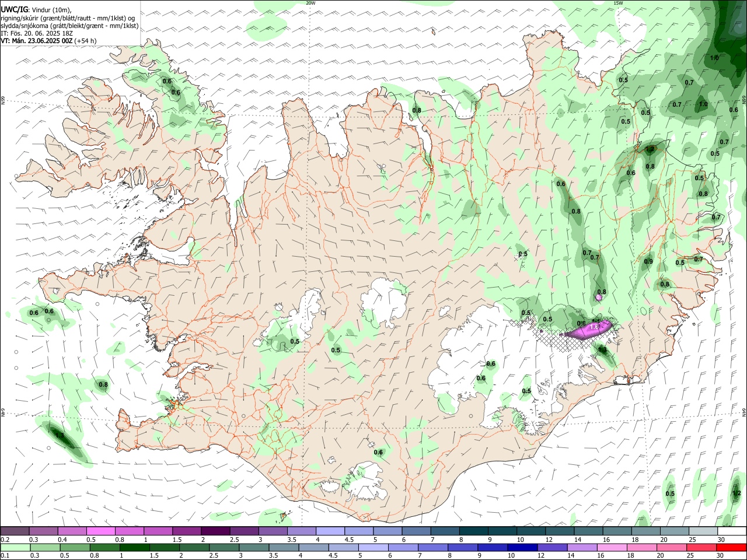Click the 1.3 rainfall value offshore southwest
The width and height of the screenshot is (747, 560).
59,435
